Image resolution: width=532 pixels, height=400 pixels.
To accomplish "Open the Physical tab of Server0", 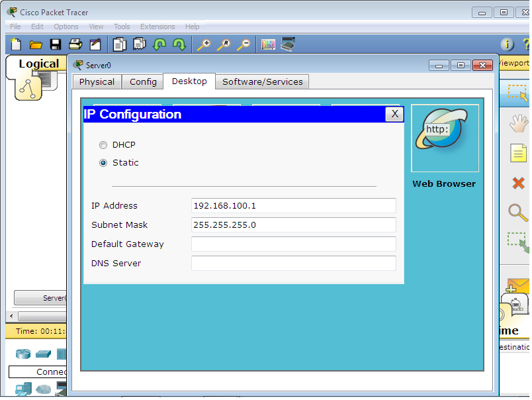I will tap(97, 81).
